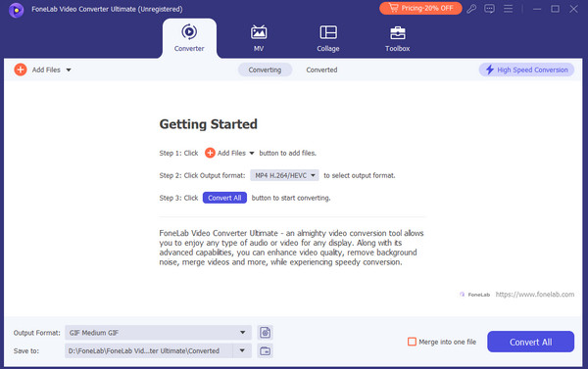Image resolution: width=588 pixels, height=369 pixels.
Task: Expand the Add Files dropdown arrow in toolbar
Action: 69,70
